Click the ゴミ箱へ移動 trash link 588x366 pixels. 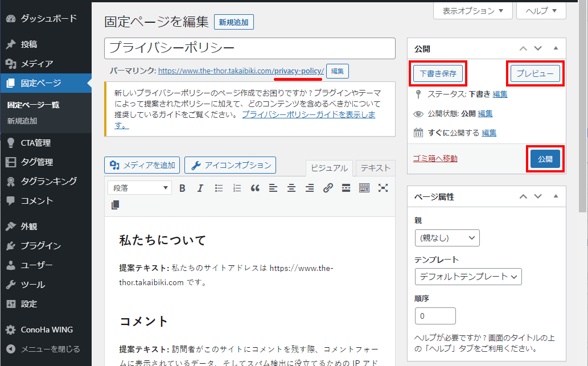(435, 159)
